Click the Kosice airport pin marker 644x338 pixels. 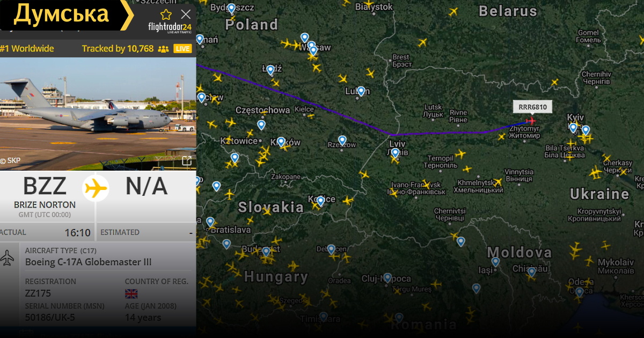320,201
